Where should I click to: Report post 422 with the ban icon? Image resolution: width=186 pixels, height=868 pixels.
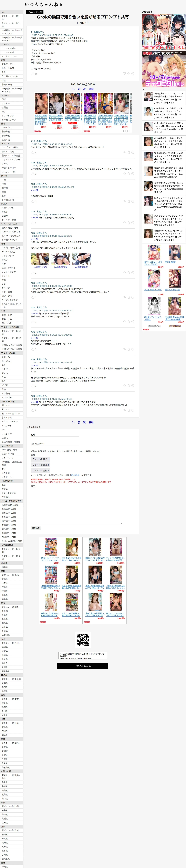tap(133, 201)
